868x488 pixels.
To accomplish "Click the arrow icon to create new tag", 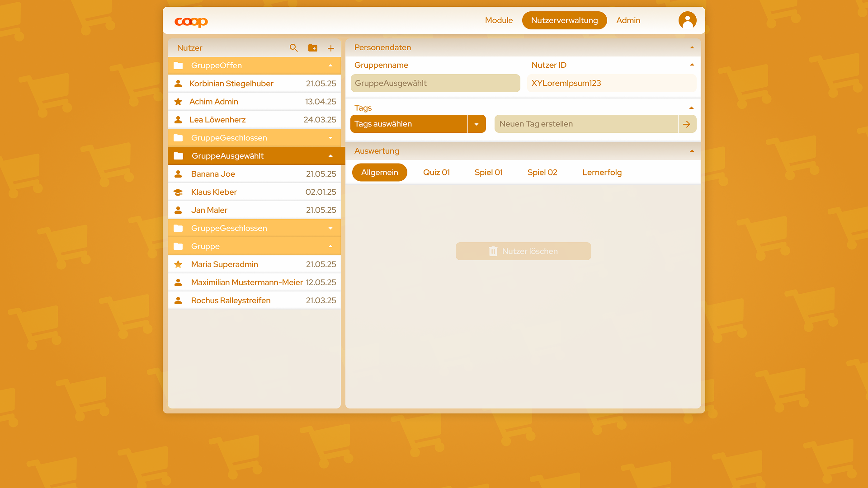I will pos(687,124).
